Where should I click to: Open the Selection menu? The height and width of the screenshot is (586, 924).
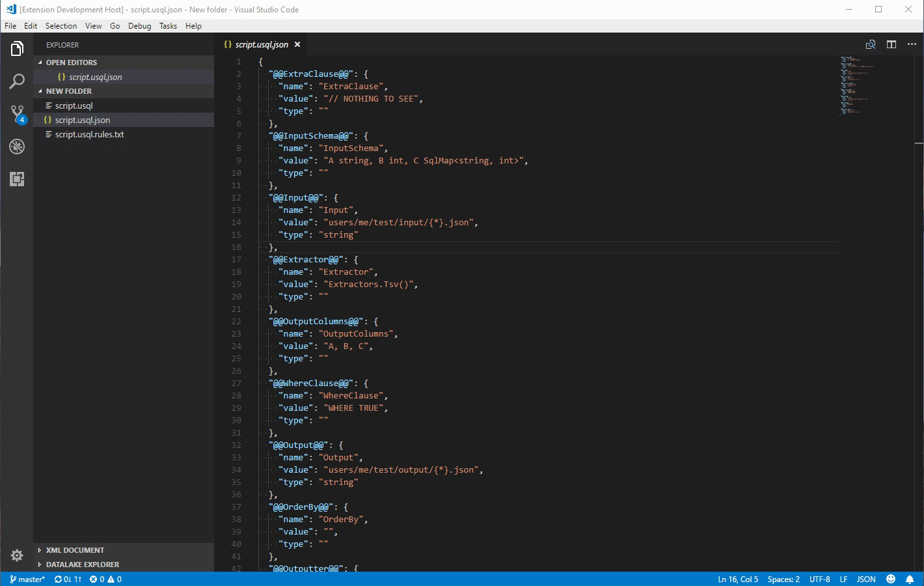point(61,26)
